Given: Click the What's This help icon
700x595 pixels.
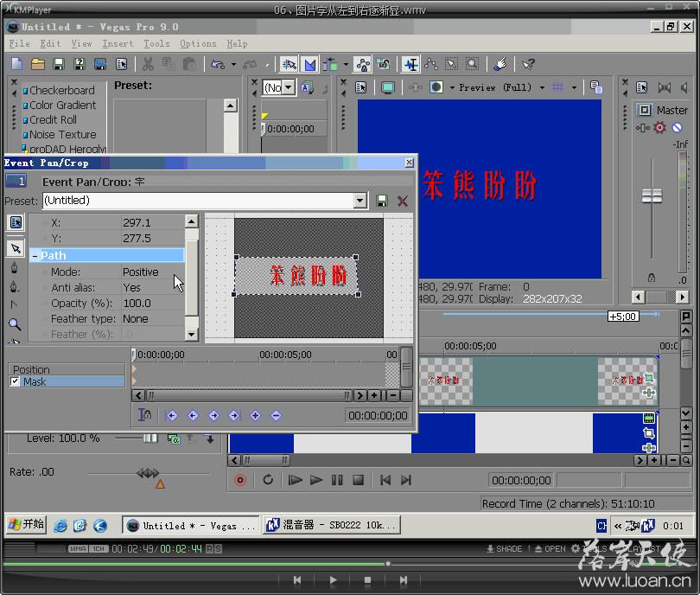Looking at the screenshot, I should [x=528, y=64].
